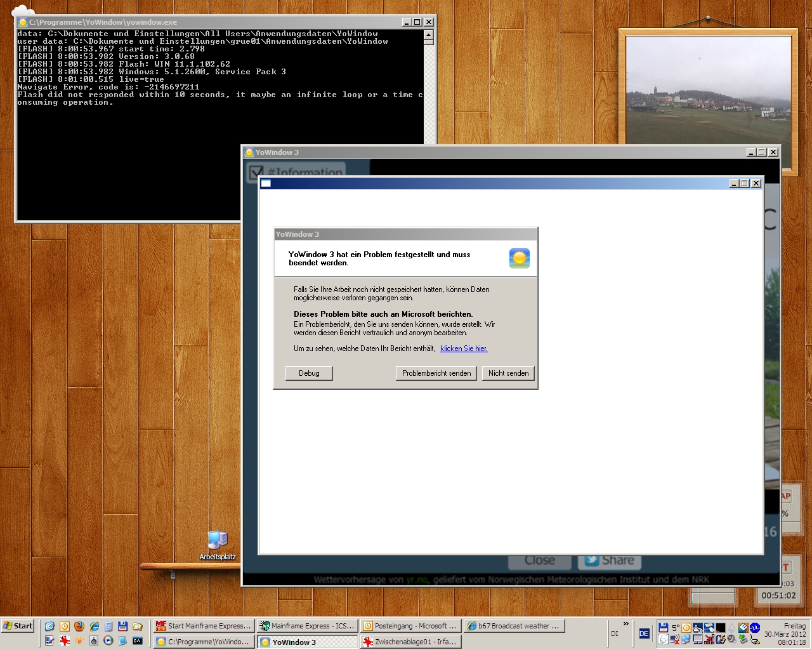Click the calculator icon in quick launch
The width and height of the screenshot is (812, 650).
[108, 627]
